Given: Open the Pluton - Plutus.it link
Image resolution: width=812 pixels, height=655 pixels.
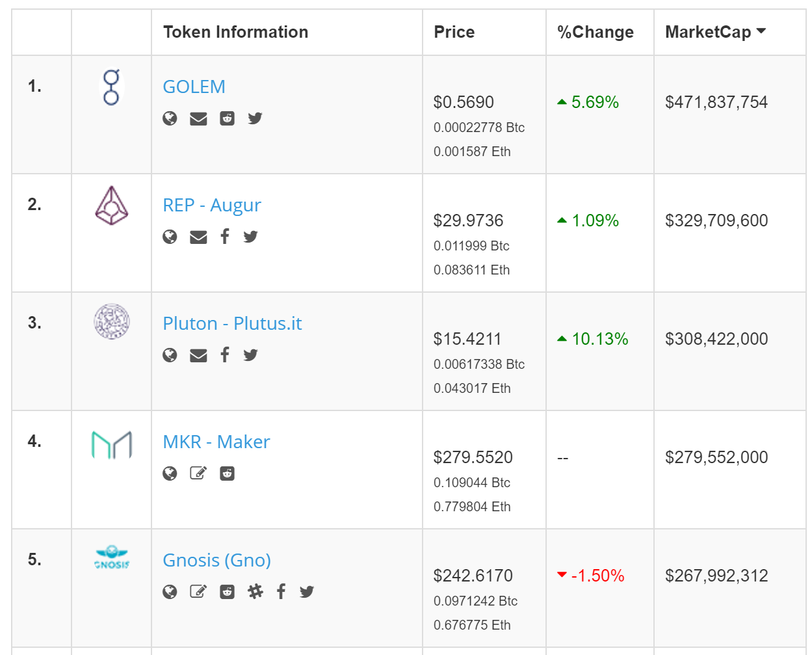Looking at the screenshot, I should click(232, 323).
